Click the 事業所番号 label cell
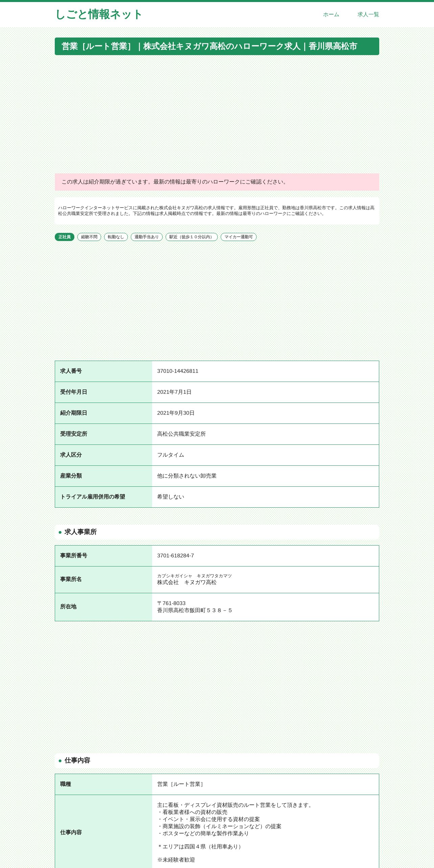The image size is (434, 868). click(103, 556)
